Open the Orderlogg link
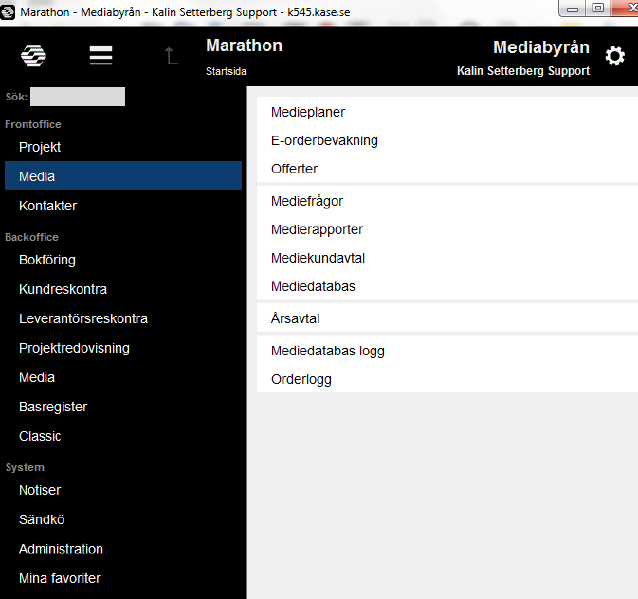Viewport: 638px width, 599px height. point(302,380)
